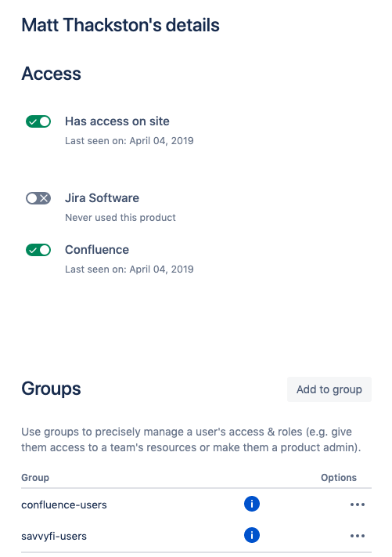Show info icon for savvyfi-users group
Screen dimensions: 392x557
coord(252,535)
